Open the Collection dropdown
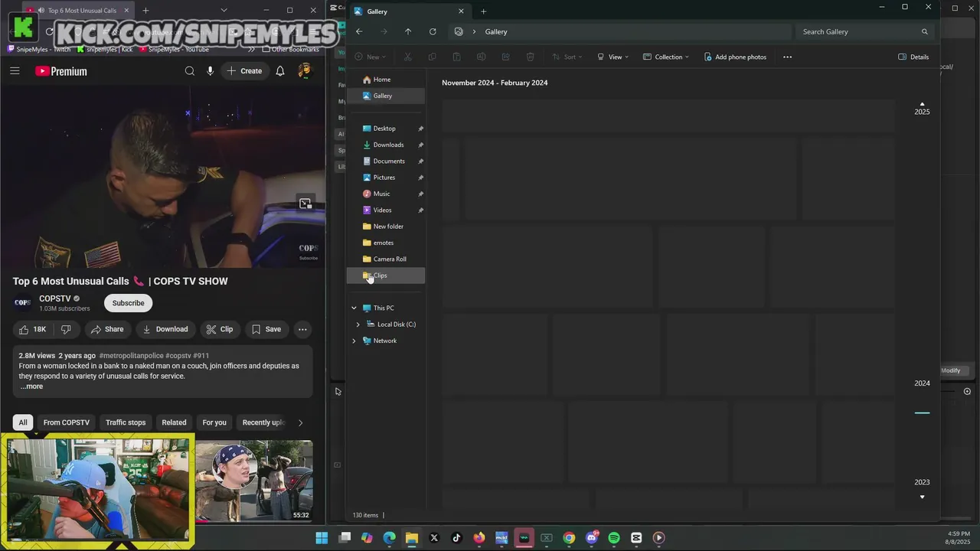The width and height of the screenshot is (980, 551). pyautogui.click(x=666, y=57)
